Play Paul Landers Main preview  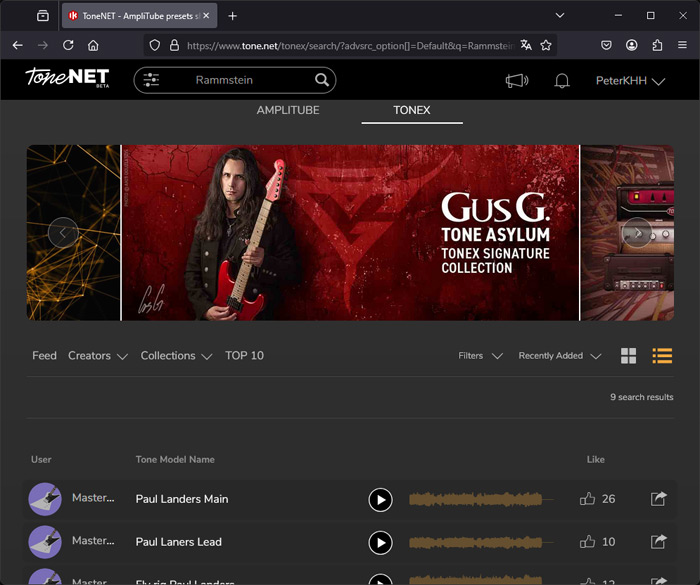point(380,500)
